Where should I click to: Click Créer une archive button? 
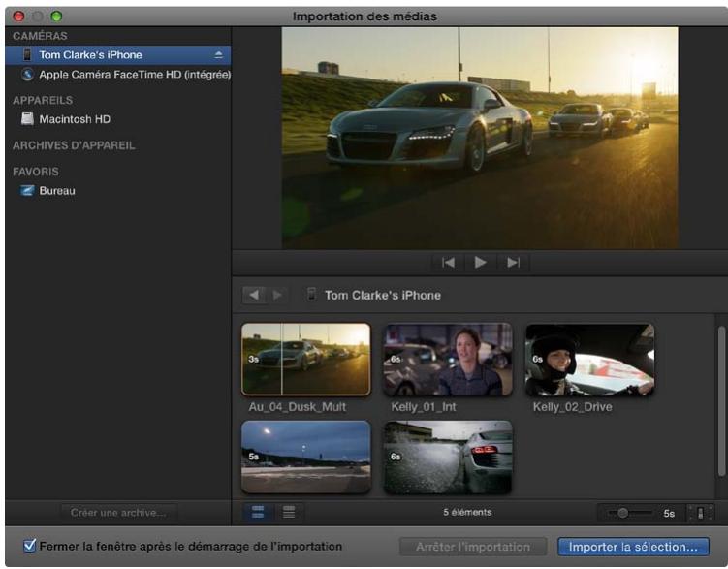click(118, 513)
